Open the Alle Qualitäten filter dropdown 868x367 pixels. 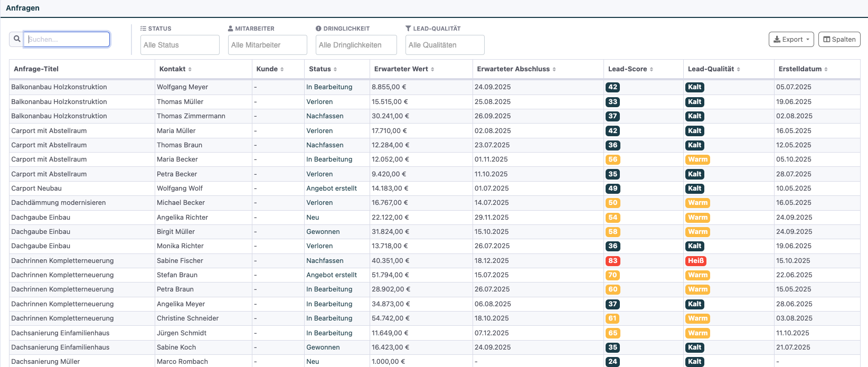tap(445, 45)
